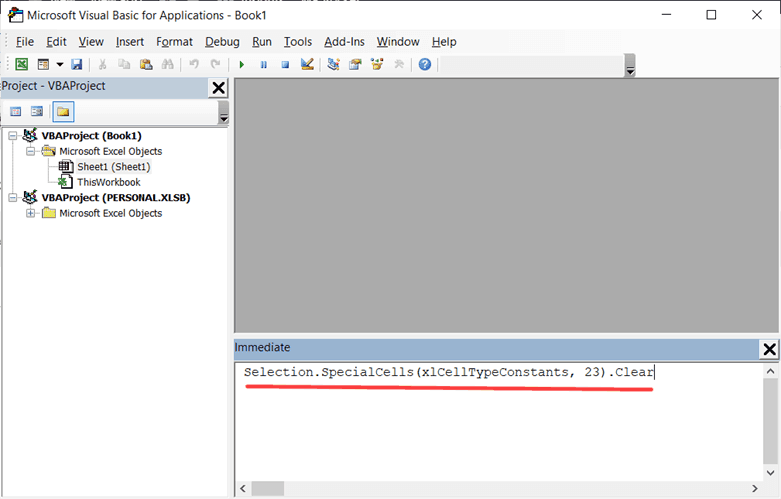The image size is (781, 499).
Task: Open the Format menu
Action: click(174, 42)
